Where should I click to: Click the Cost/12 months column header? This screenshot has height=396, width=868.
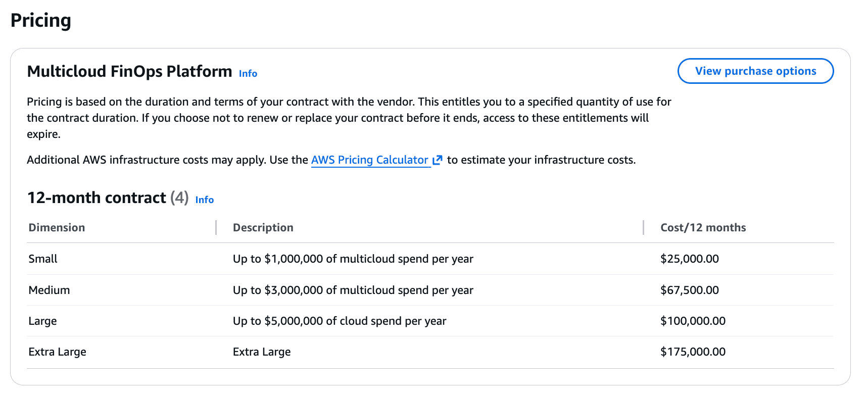pos(703,227)
